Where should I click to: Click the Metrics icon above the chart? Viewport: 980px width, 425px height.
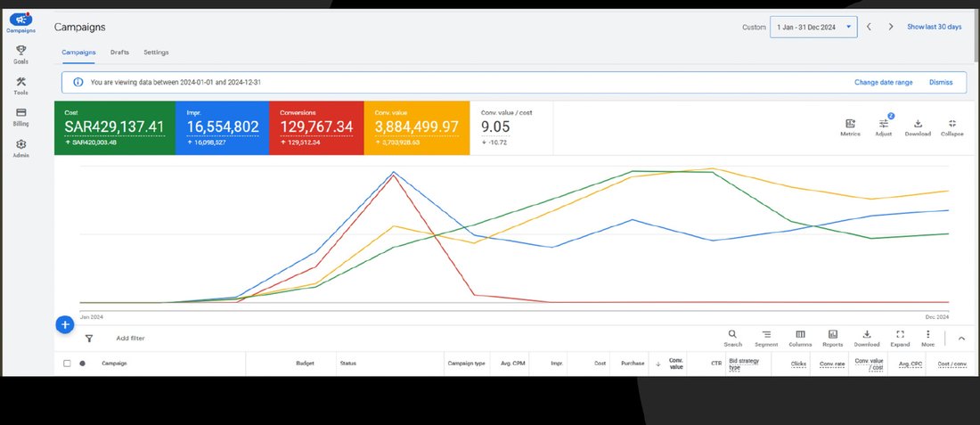850,127
